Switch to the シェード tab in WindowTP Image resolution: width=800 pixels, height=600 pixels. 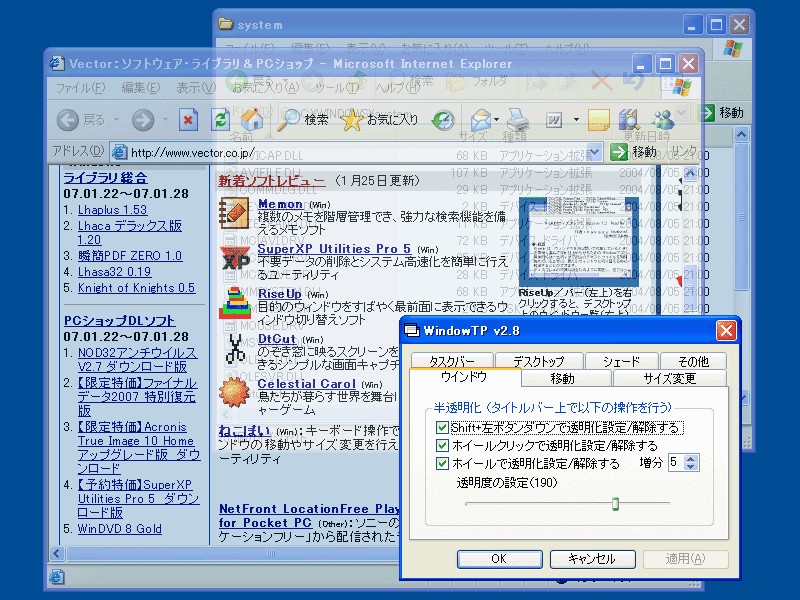tap(621, 360)
